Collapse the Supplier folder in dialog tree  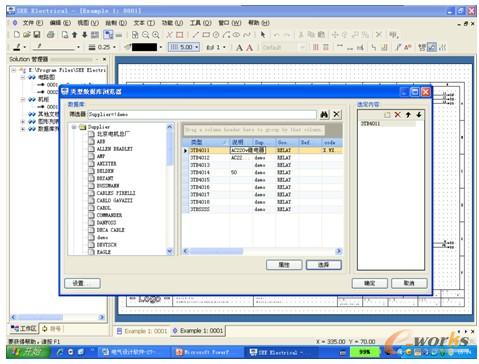coord(74,127)
